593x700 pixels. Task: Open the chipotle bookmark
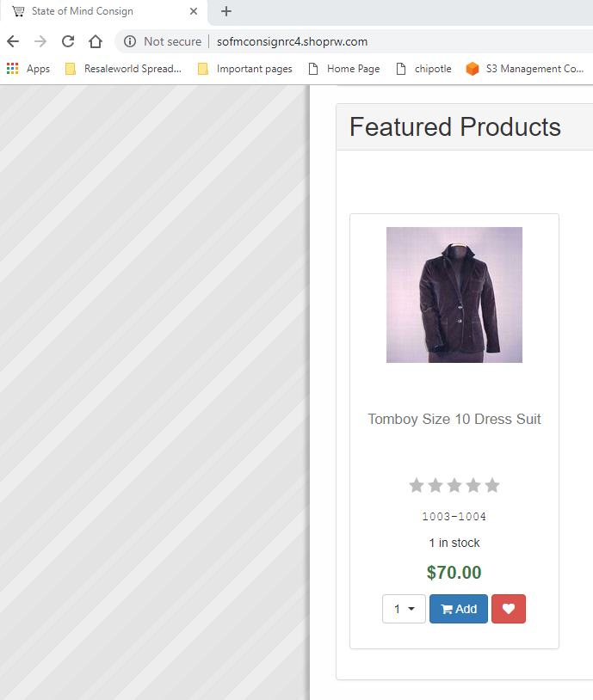(x=424, y=69)
